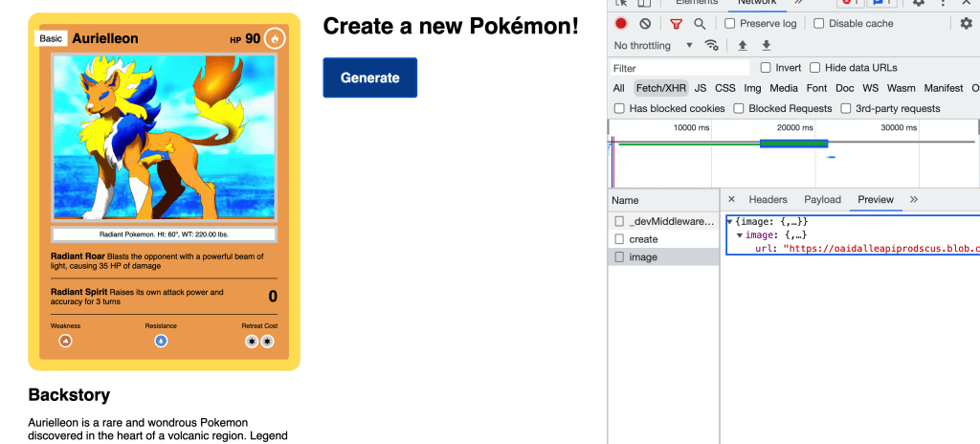The width and height of the screenshot is (980, 444).
Task: Toggle the device toolbar icon
Action: click(x=644, y=3)
